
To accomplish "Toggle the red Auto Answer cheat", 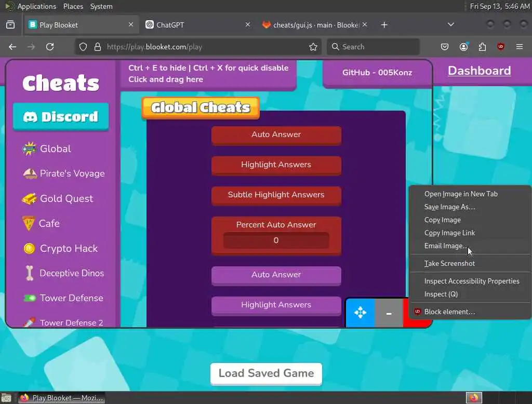I will point(276,136).
